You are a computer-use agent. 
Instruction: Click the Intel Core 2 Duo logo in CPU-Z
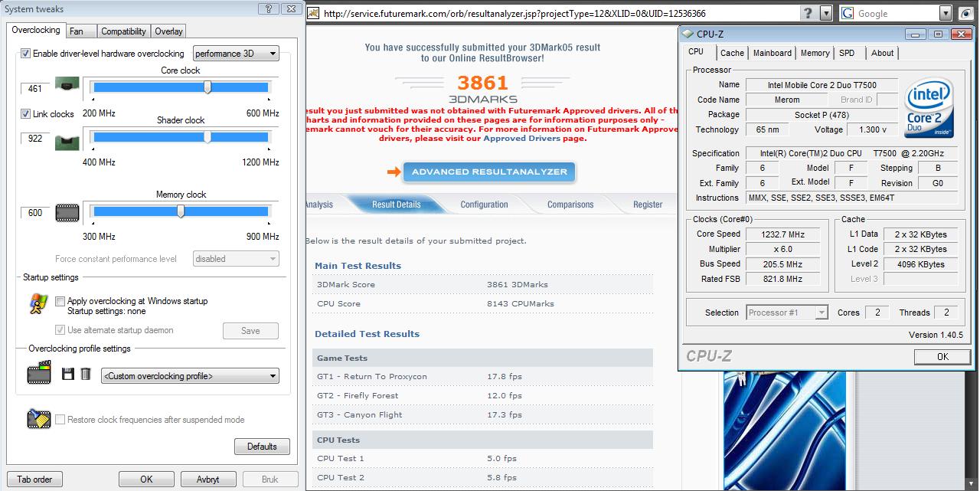tap(929, 106)
